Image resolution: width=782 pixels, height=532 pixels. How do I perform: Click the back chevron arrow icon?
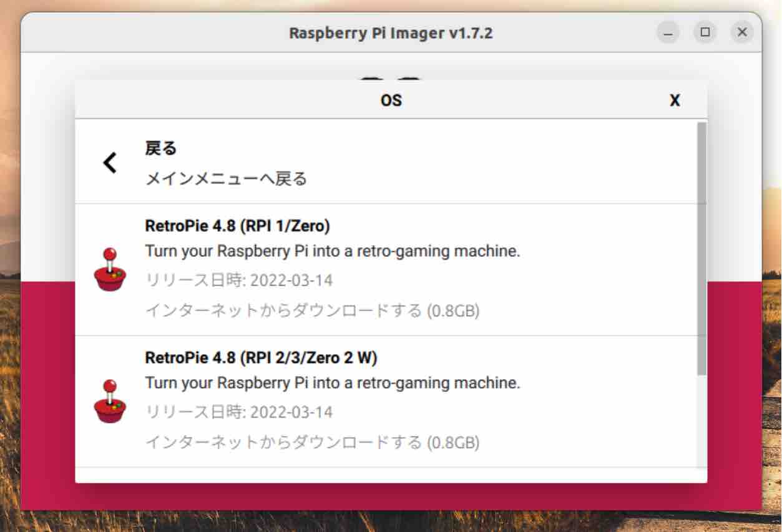pos(110,163)
